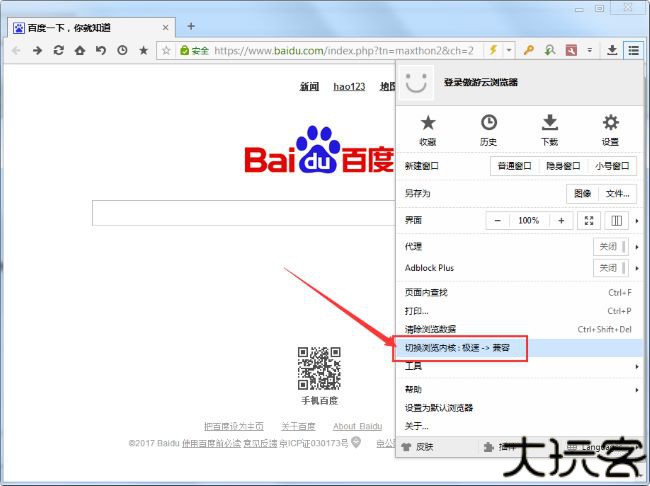The image size is (650, 486).
Task: Select 关于... menu item
Action: tap(518, 426)
